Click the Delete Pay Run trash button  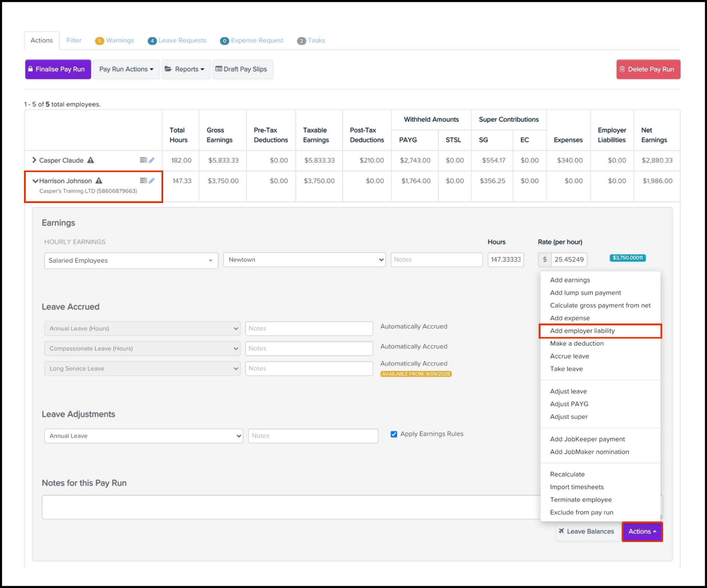[x=648, y=69]
